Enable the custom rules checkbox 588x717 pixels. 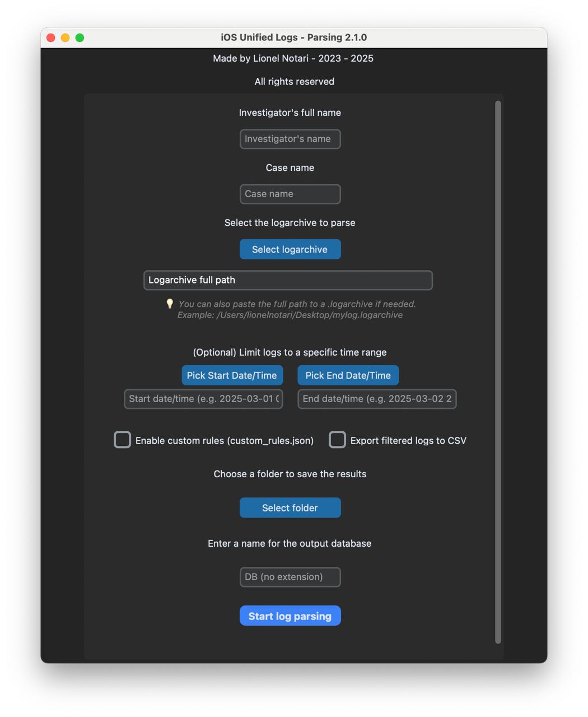pos(122,440)
